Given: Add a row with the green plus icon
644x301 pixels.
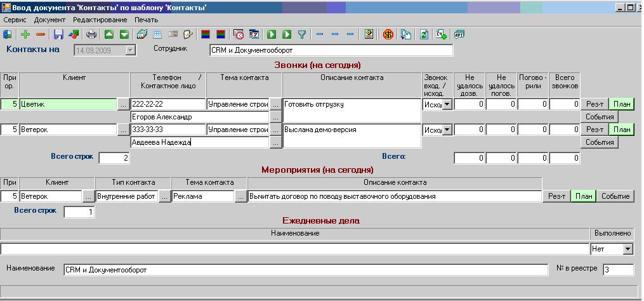Looking at the screenshot, I should pos(25,34).
